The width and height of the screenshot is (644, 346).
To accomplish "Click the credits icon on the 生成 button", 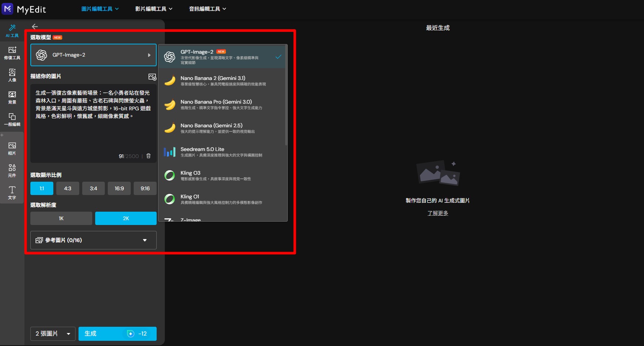I will pyautogui.click(x=130, y=334).
